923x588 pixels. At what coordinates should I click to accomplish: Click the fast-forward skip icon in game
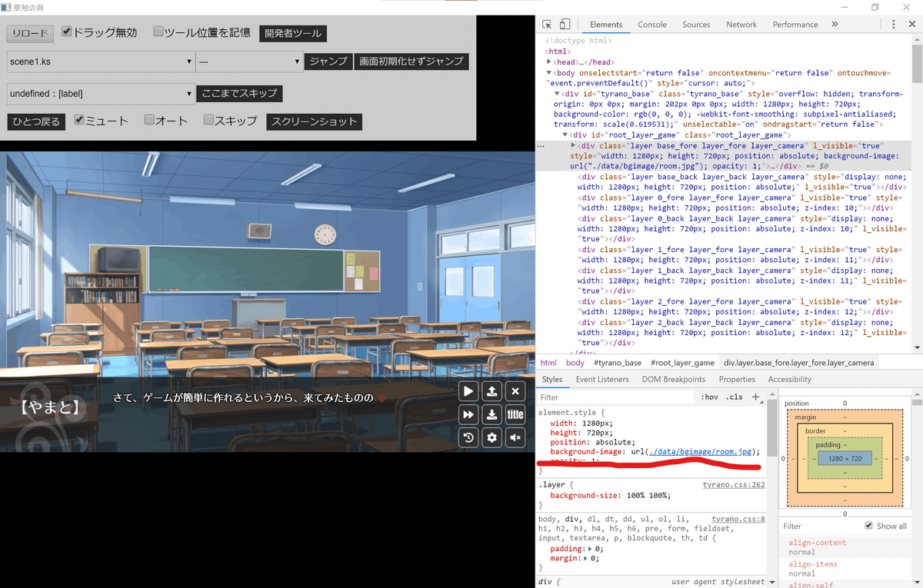click(468, 414)
